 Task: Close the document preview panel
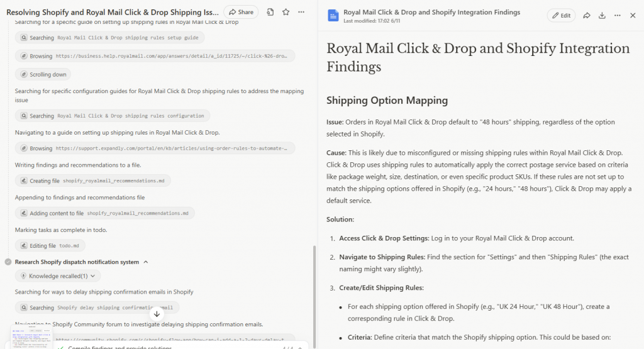[633, 15]
